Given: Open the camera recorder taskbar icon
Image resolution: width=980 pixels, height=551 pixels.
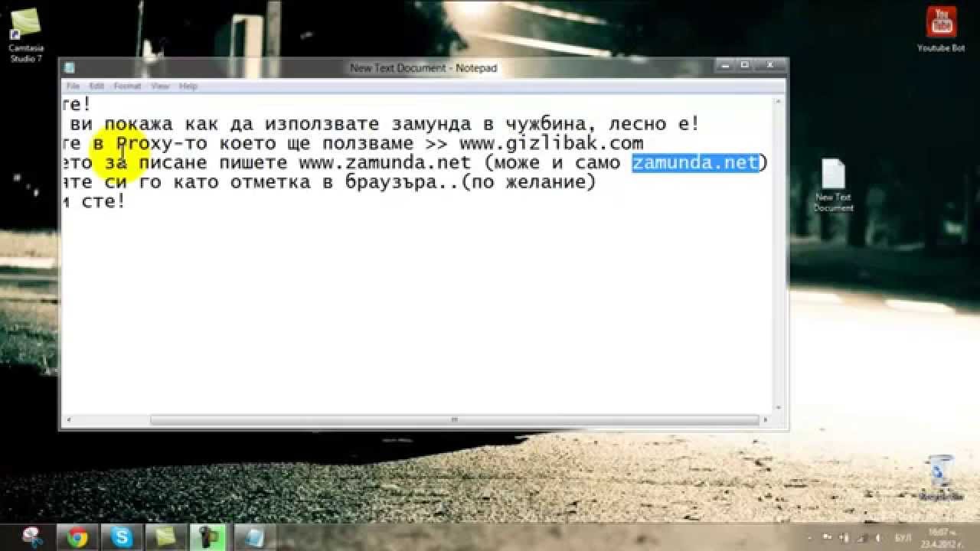Looking at the screenshot, I should (207, 537).
